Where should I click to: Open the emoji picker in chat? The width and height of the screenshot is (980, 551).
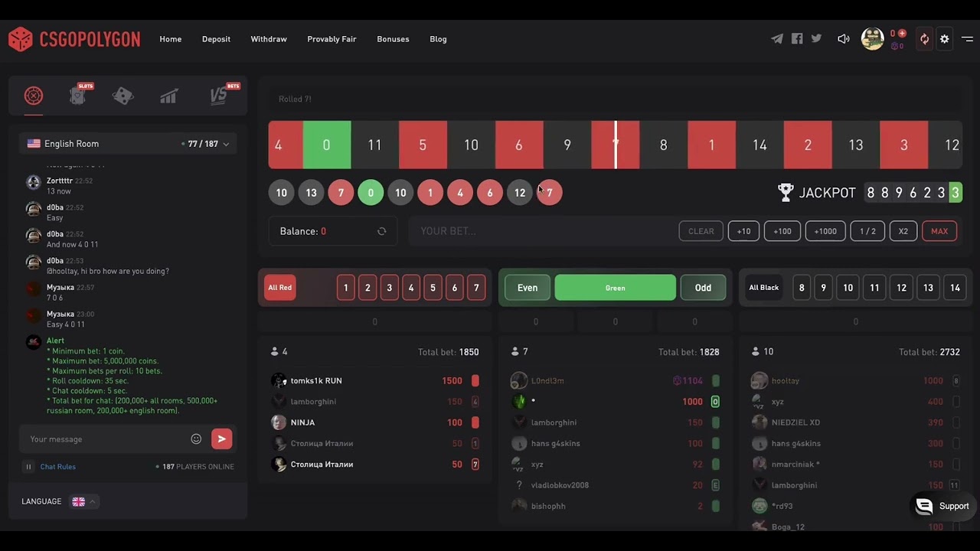tap(196, 439)
